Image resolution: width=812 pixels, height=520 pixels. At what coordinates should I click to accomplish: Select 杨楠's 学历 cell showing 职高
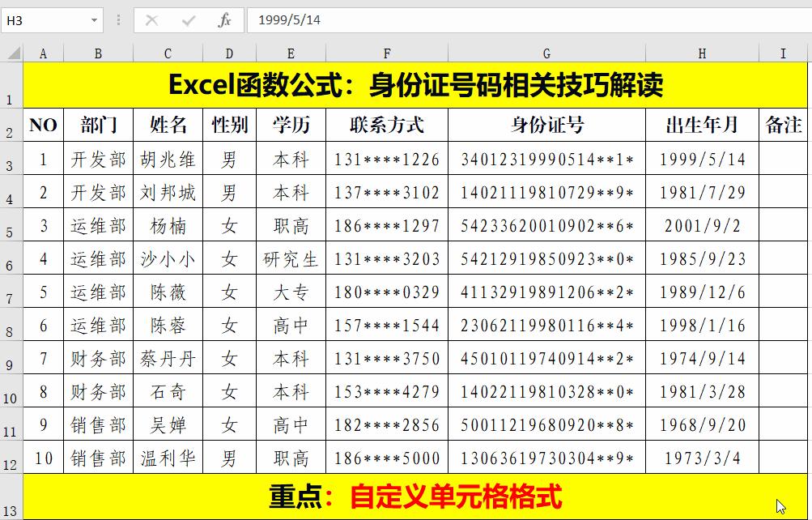[x=290, y=225]
